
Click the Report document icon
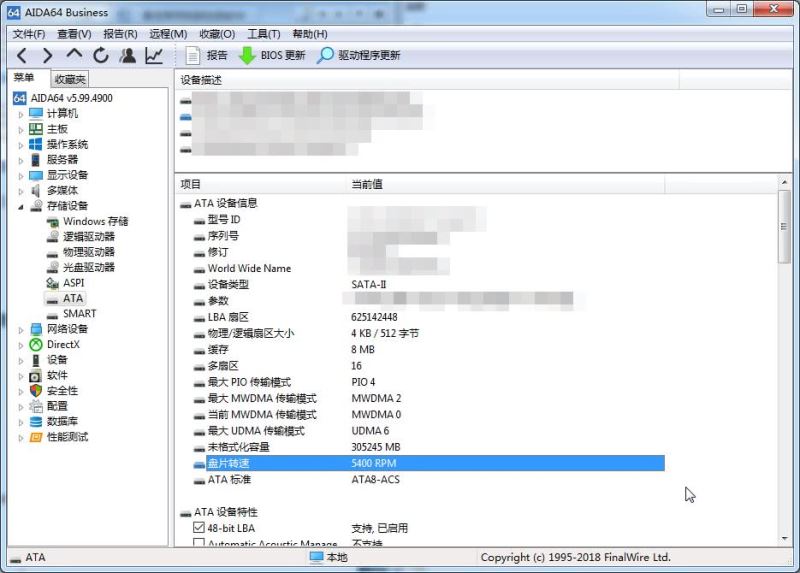193,55
